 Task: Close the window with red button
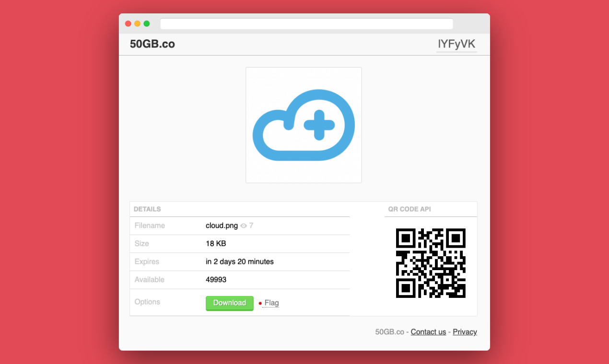click(128, 23)
